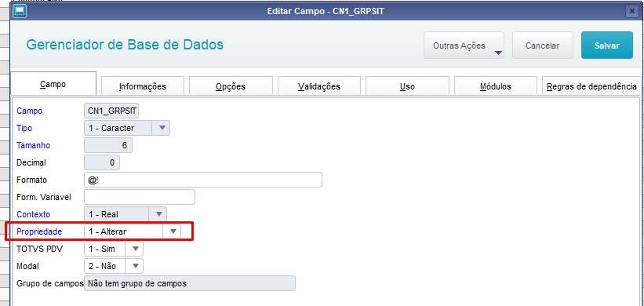Click the Grupo de campos field
644x306 pixels.
(189, 283)
